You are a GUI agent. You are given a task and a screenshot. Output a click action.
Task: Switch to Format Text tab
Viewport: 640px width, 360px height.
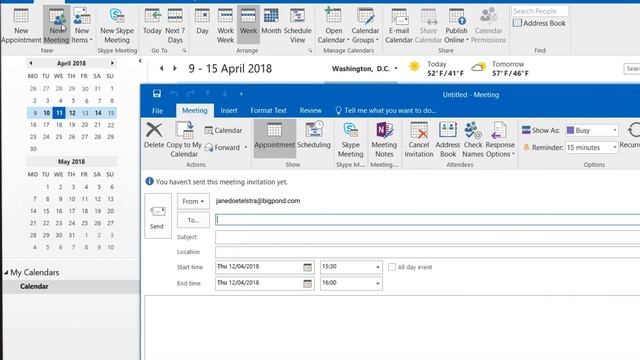click(x=269, y=111)
